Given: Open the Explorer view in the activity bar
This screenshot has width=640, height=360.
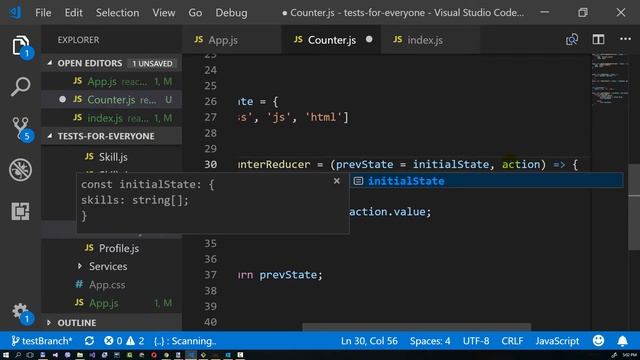Looking at the screenshot, I should [x=20, y=46].
